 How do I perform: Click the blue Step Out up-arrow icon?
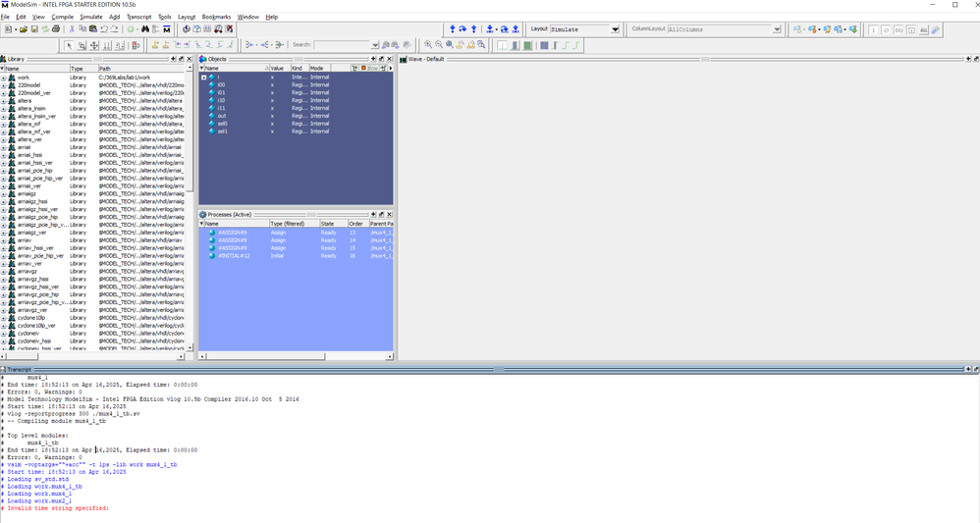[x=473, y=29]
